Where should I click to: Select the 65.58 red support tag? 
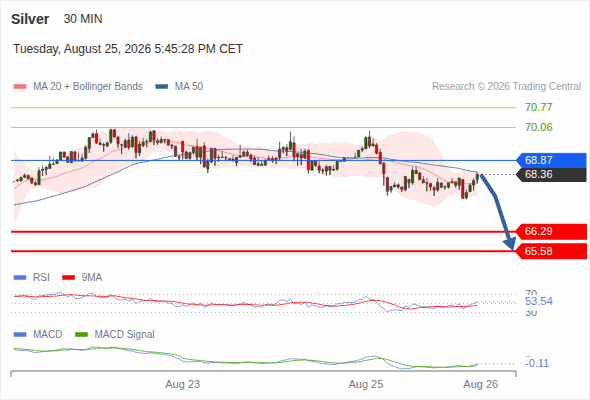coord(551,251)
